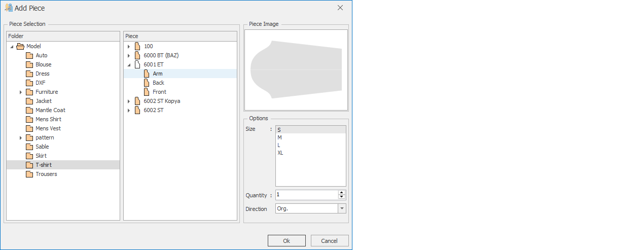This screenshot has height=250, width=644.
Task: Click the Blouse folder icon
Action: point(29,65)
